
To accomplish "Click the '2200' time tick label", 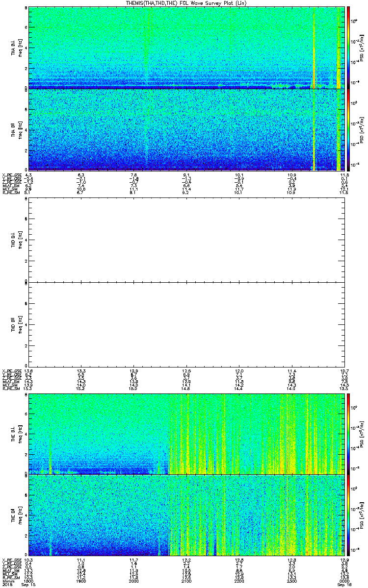I will pos(239,581).
